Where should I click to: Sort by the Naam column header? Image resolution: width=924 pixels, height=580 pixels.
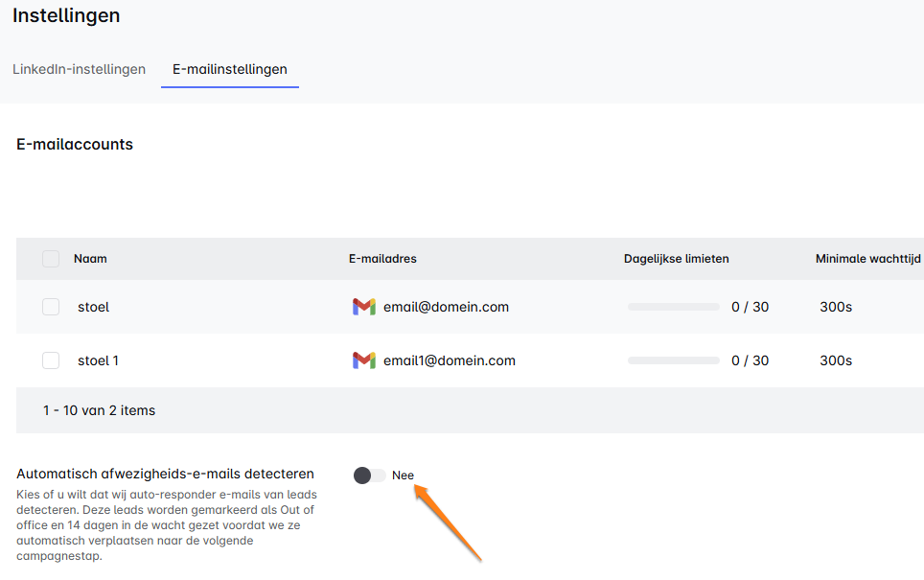90,259
